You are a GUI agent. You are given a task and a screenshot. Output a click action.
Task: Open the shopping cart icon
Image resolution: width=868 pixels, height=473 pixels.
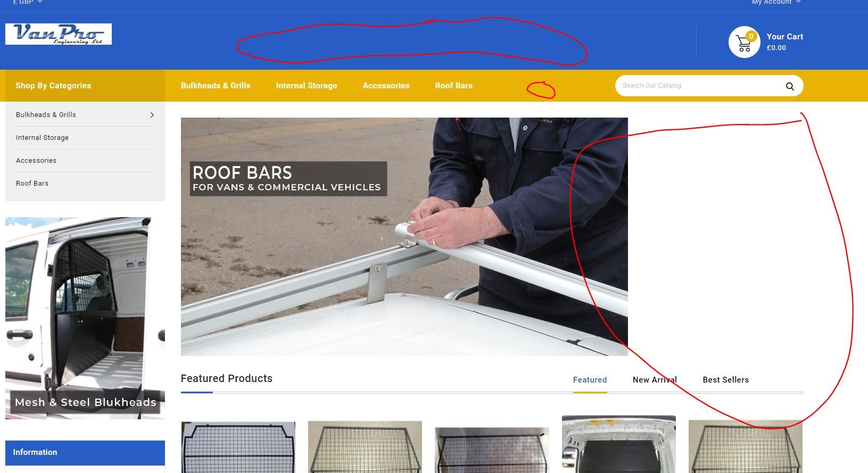[744, 42]
